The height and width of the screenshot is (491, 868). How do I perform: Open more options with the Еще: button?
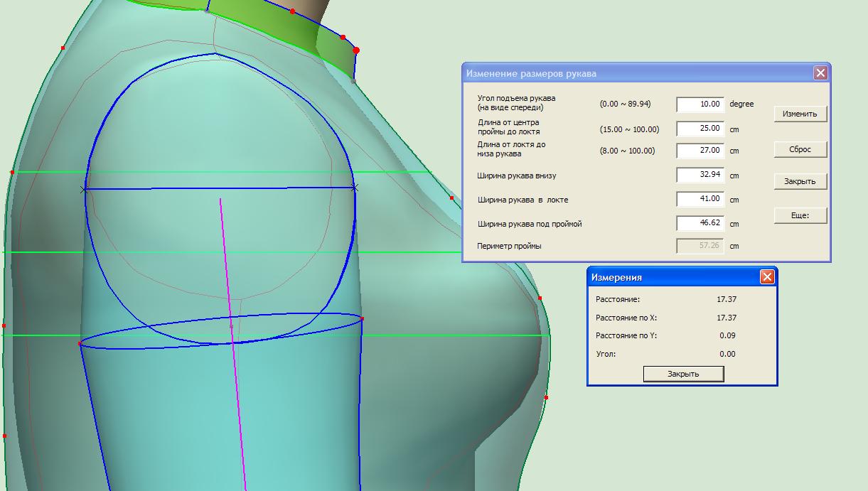coord(800,215)
